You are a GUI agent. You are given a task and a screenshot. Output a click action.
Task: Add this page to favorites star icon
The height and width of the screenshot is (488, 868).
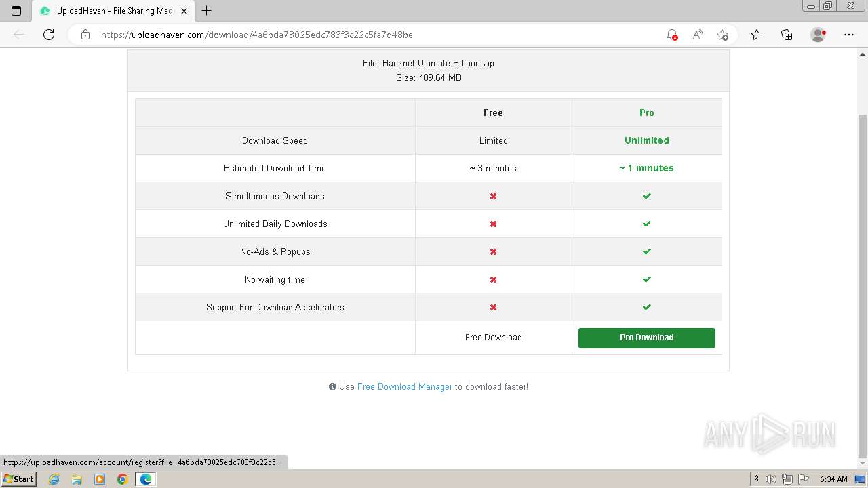tap(722, 35)
